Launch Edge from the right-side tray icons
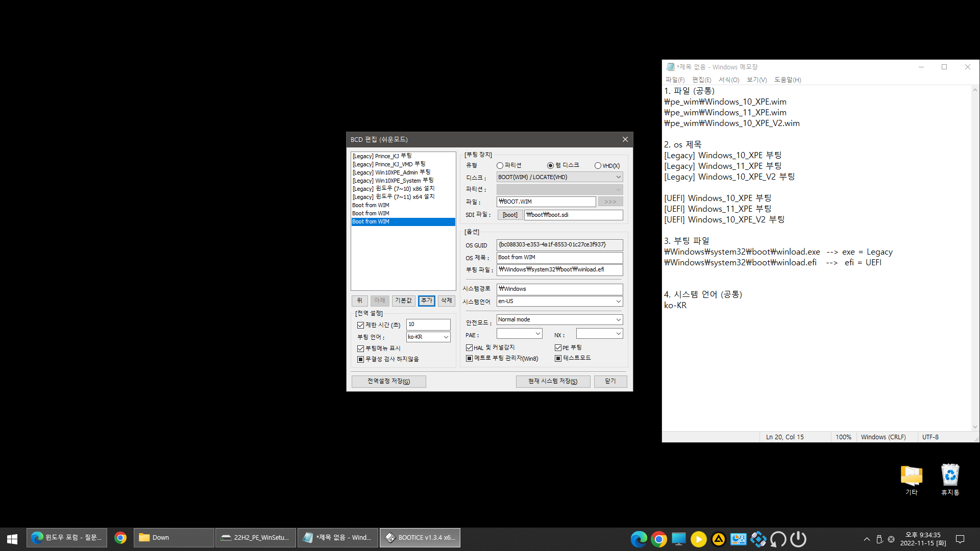 pos(639,539)
